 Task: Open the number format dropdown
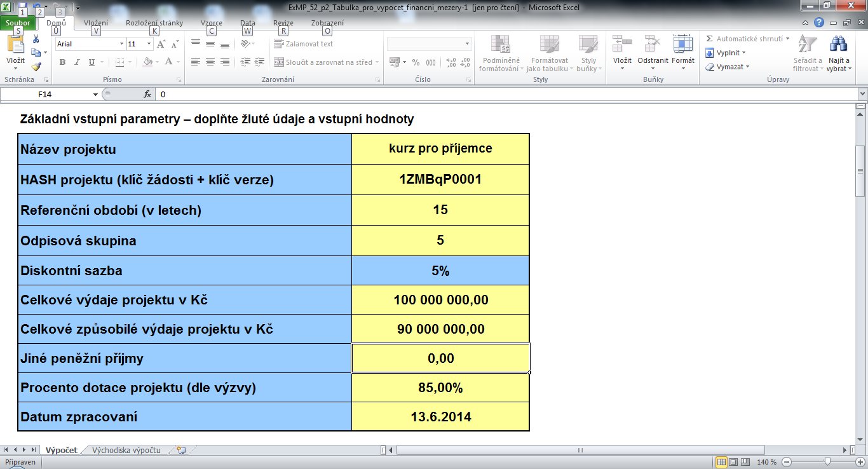[x=468, y=44]
